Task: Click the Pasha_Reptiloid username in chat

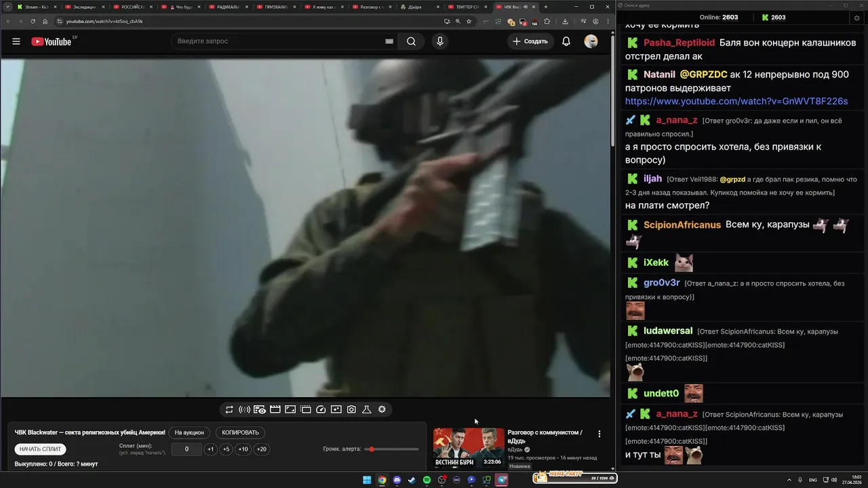Action: 679,43
